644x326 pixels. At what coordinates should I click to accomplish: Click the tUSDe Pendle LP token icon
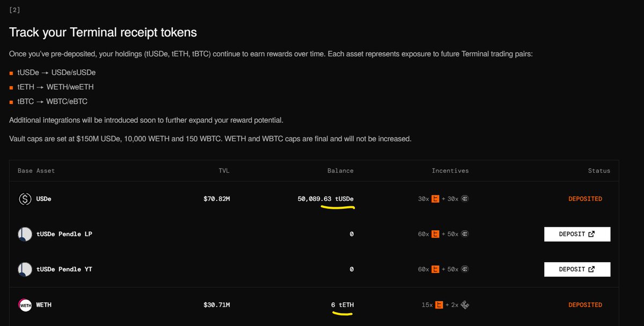click(25, 234)
